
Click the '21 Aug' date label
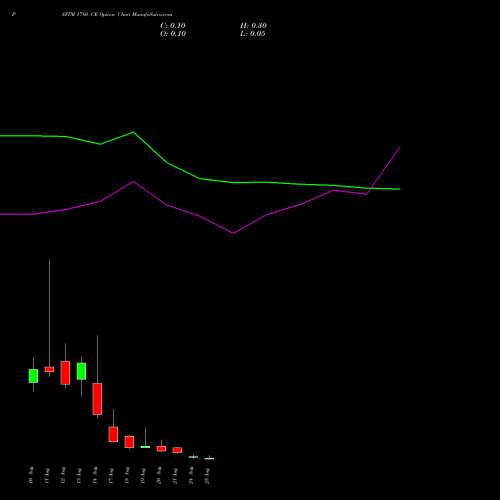(x=175, y=475)
